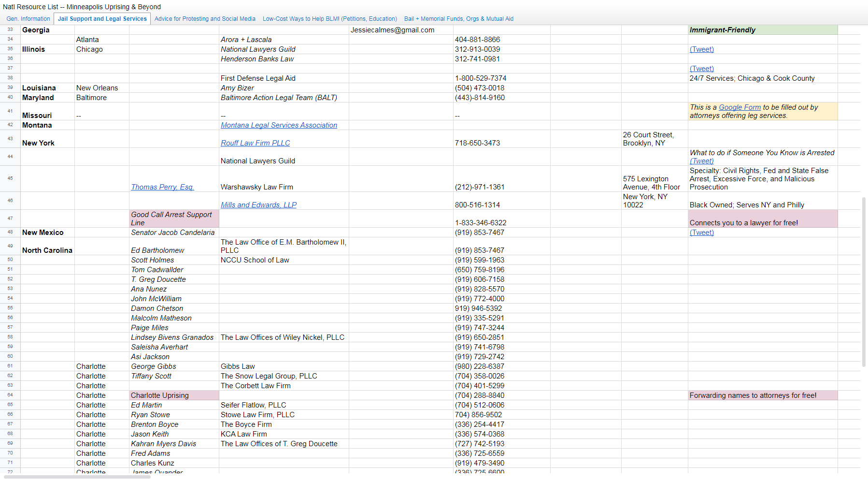868x481 pixels.
Task: Select the Arora + Lascala cell
Action: click(284, 40)
